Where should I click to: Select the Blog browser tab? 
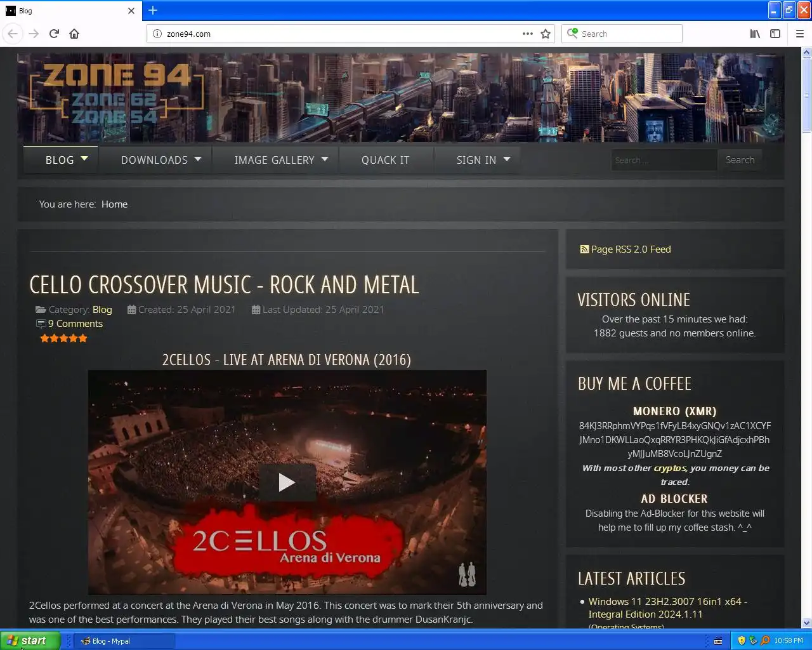[x=71, y=11]
